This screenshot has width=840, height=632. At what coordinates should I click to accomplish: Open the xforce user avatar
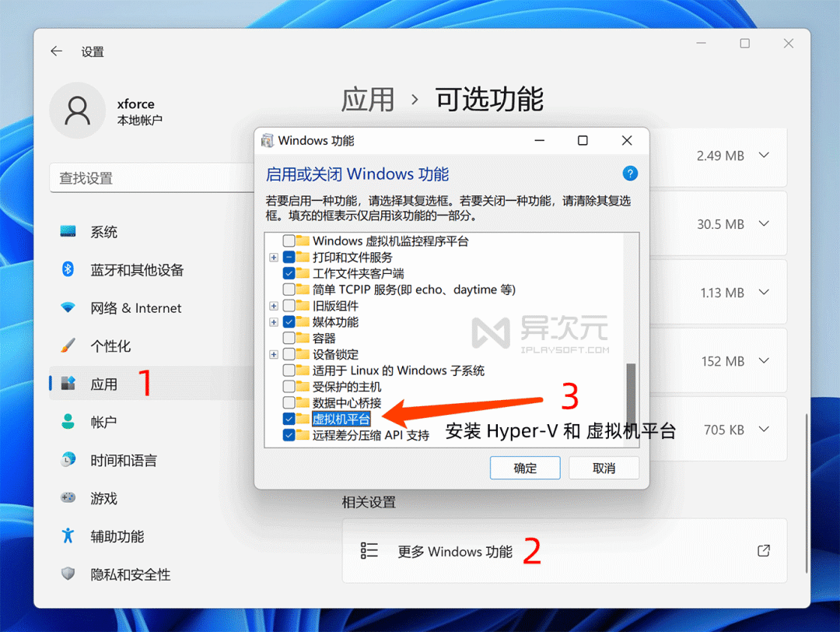point(78,111)
